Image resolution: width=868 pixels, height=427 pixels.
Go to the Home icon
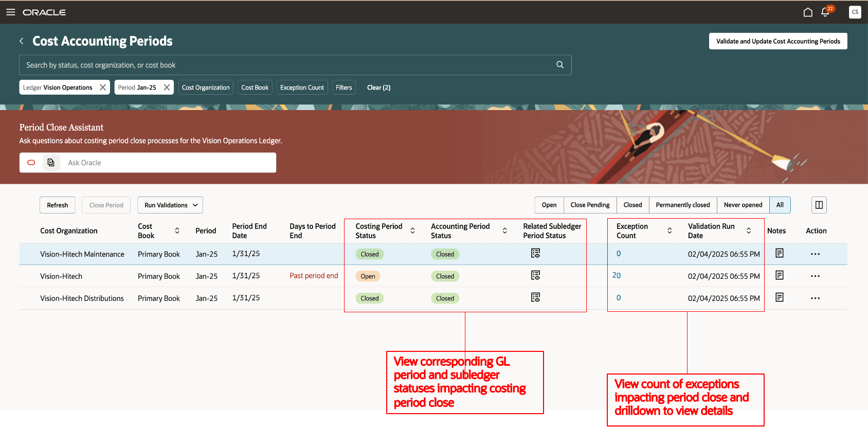(808, 12)
